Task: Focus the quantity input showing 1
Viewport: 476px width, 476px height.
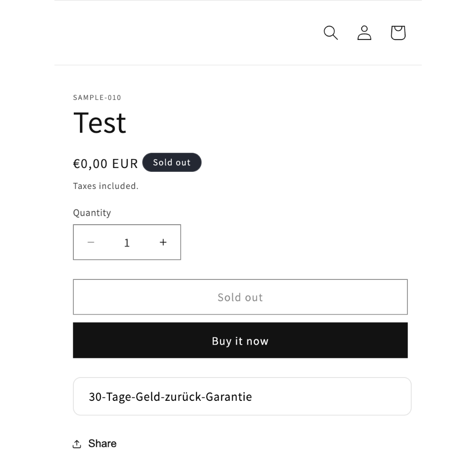Action: click(127, 243)
